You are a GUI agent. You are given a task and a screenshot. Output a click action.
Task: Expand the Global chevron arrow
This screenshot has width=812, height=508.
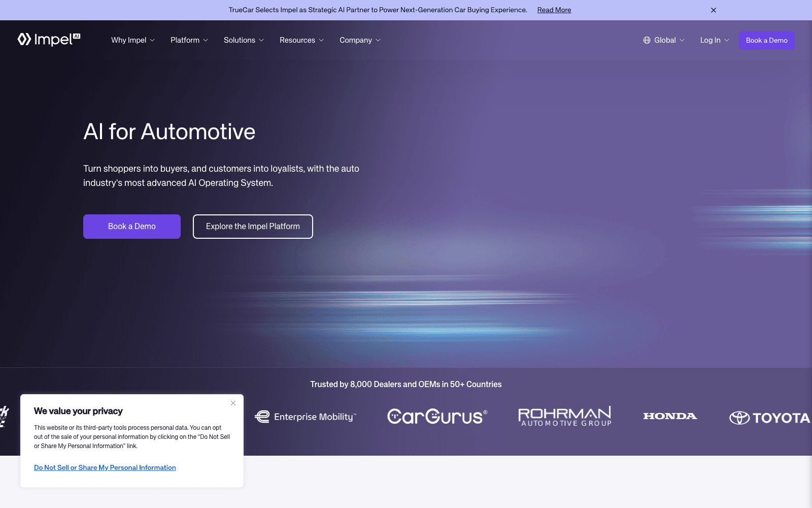[x=682, y=40]
